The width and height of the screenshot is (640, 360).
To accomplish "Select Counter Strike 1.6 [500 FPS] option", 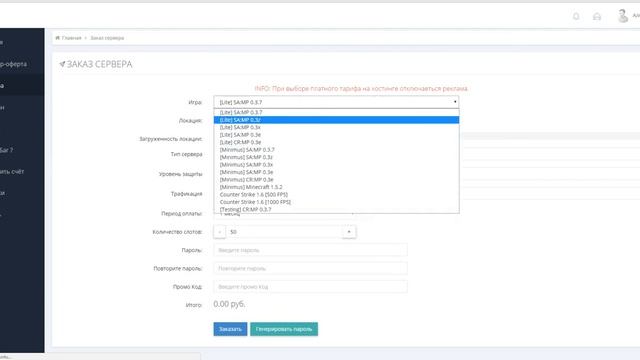I will 336,195.
